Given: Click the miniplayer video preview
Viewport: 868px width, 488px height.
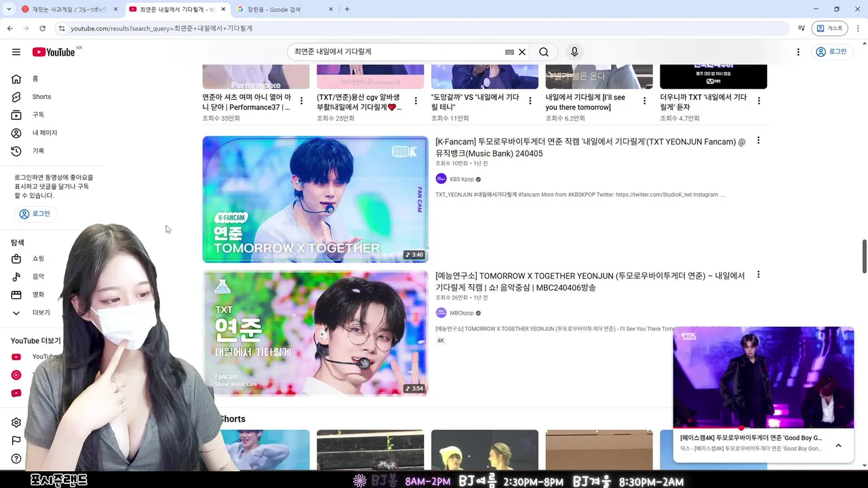Looking at the screenshot, I should [764, 377].
